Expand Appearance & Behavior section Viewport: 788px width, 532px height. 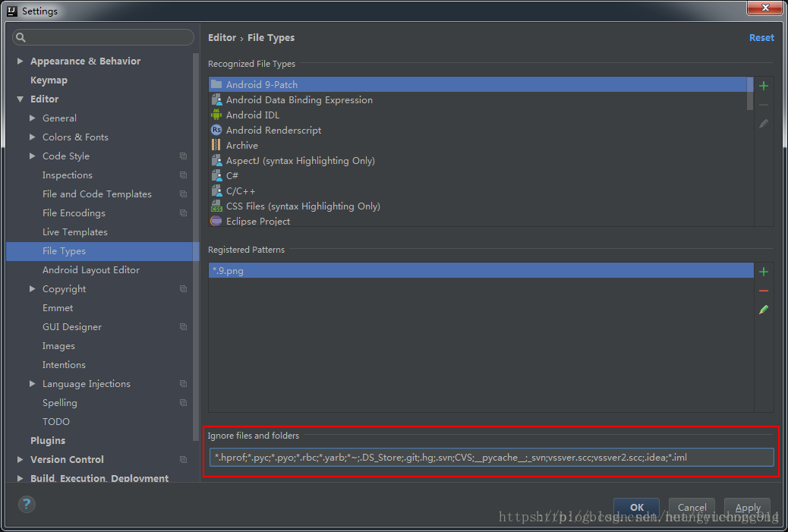(20, 61)
